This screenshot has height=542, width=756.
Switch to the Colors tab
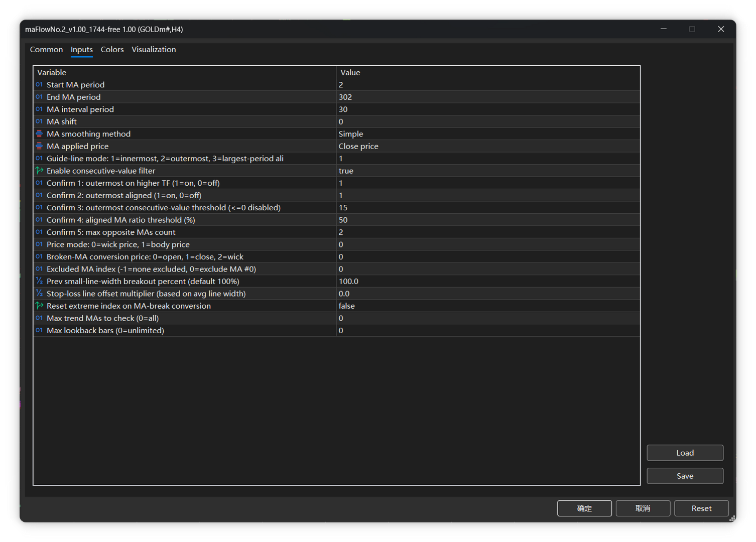tap(112, 49)
